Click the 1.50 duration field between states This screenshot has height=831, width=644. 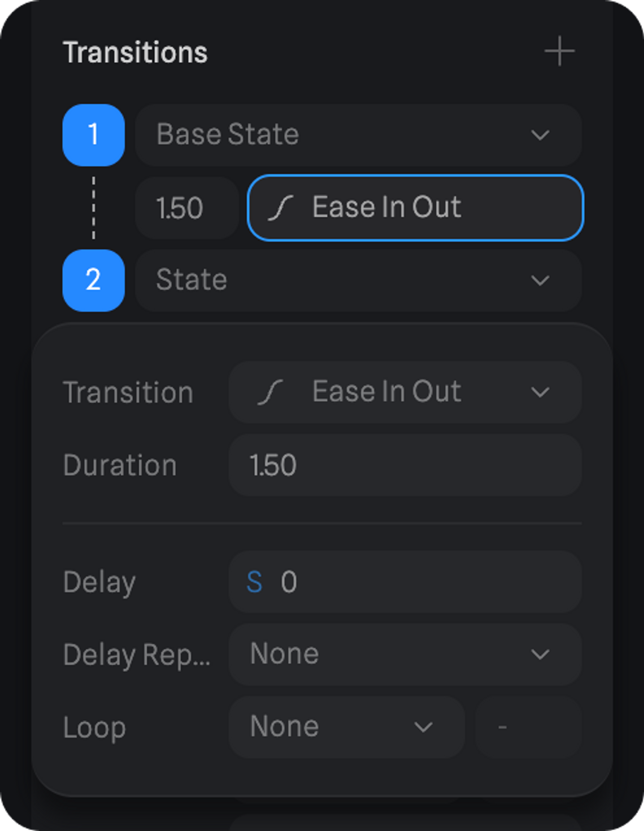186,208
